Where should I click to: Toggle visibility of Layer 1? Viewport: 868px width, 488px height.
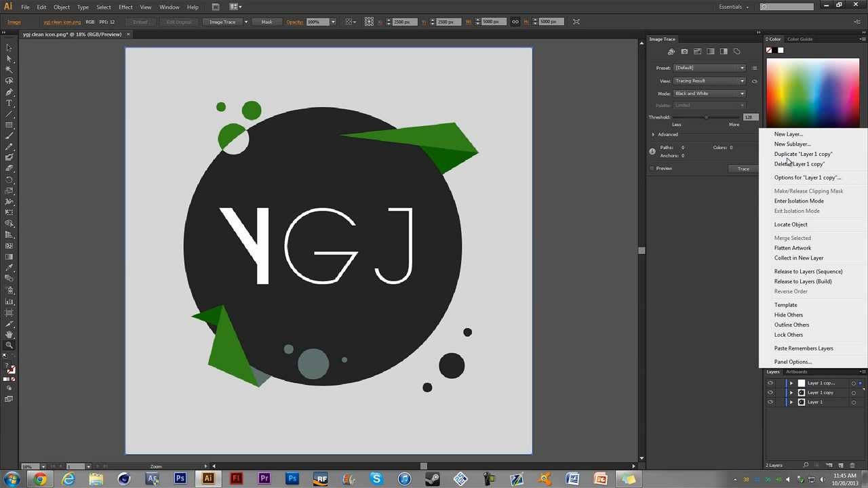(770, 402)
